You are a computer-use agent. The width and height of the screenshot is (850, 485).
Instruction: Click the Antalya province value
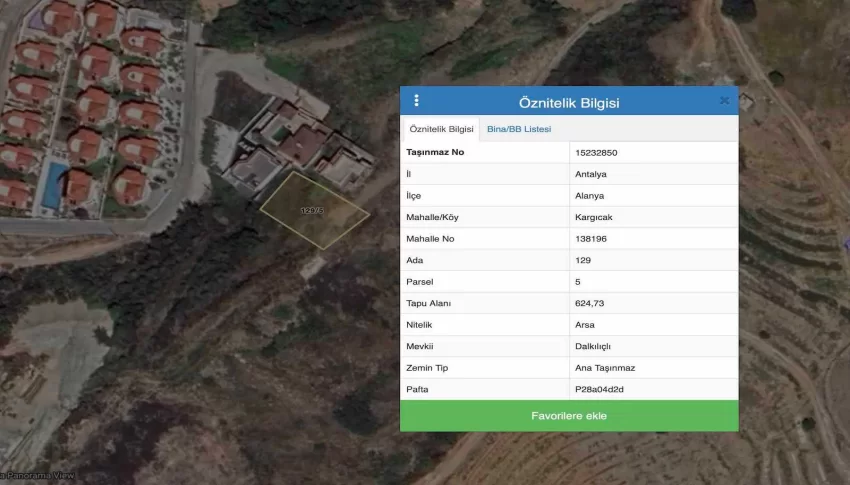click(x=590, y=174)
